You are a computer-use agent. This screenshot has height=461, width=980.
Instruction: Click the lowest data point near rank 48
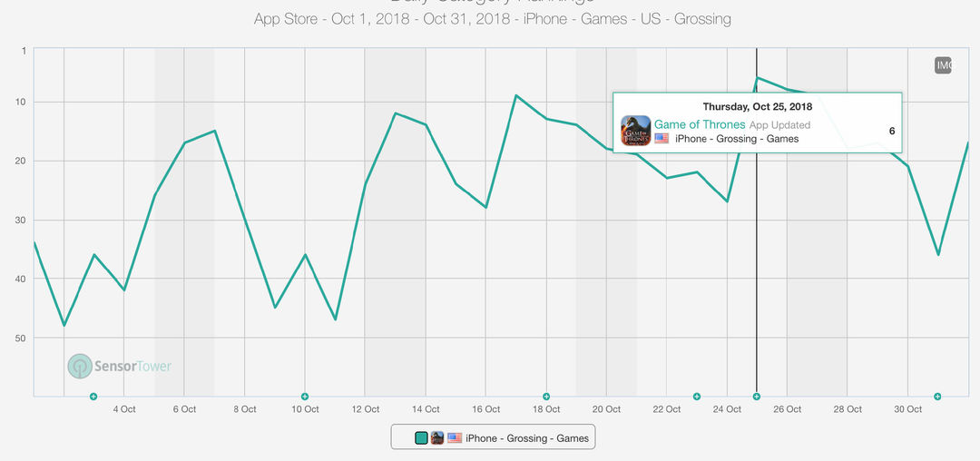[x=64, y=326]
